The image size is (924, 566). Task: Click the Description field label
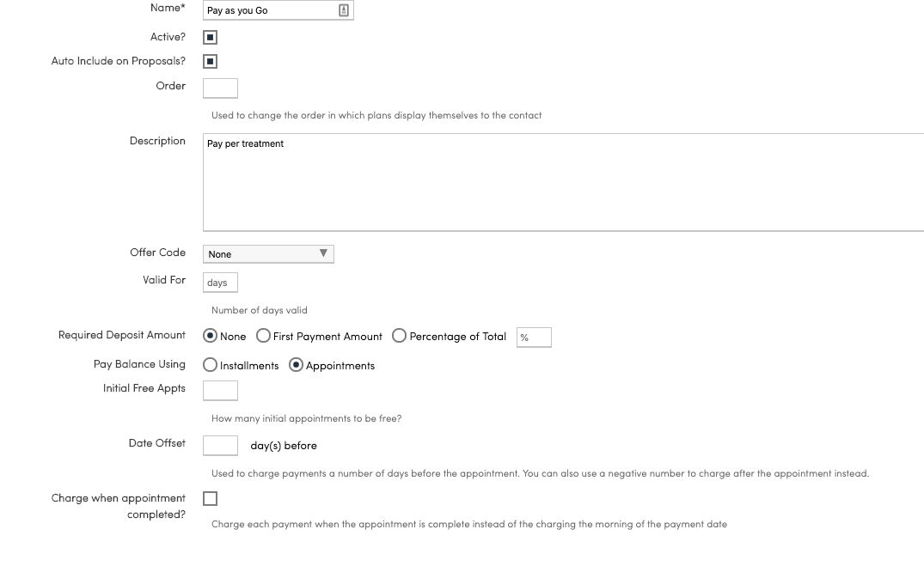[x=157, y=141]
